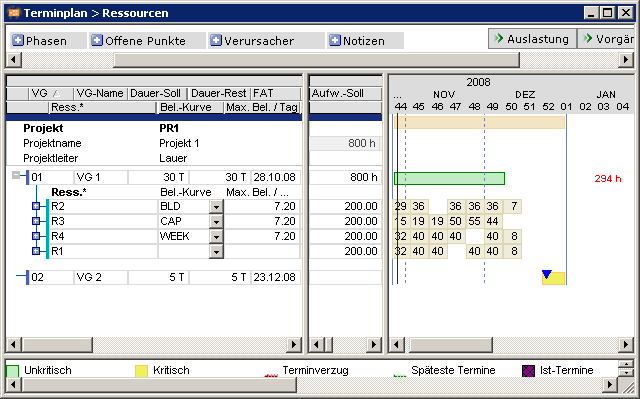
Task: Expand resource R1 row
Action: [x=36, y=251]
